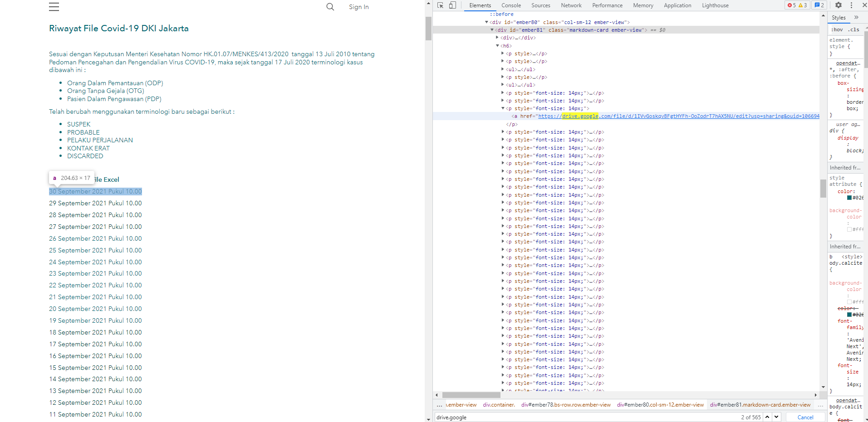Click scroll-up arrow of elements panel
This screenshot has width=868, height=422.
click(823, 16)
